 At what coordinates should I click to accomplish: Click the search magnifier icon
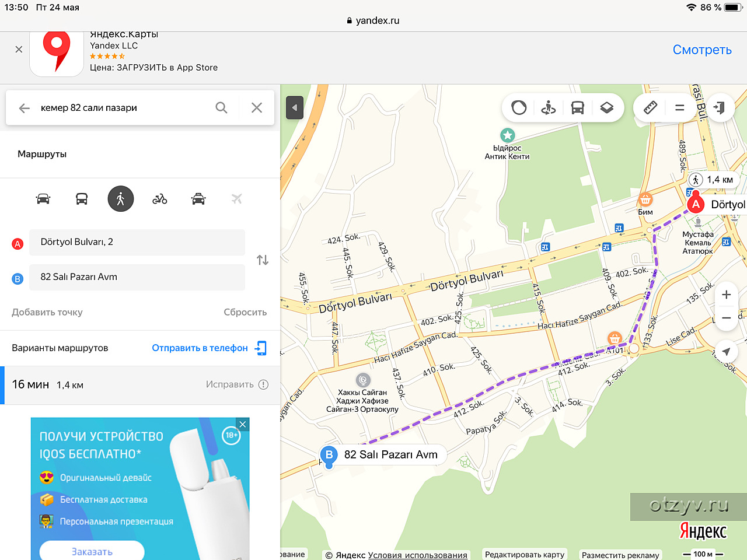pyautogui.click(x=221, y=108)
